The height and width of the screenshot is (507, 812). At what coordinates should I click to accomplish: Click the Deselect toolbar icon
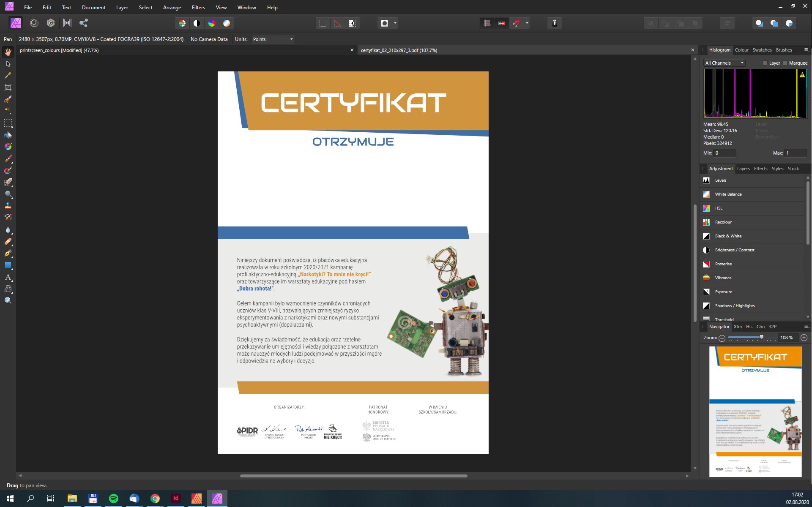338,23
